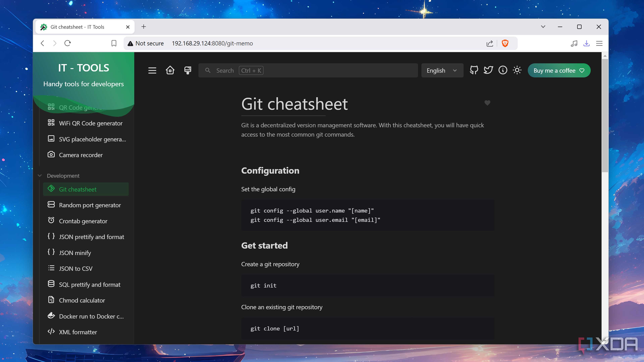This screenshot has width=644, height=362.
Task: Select the Git cheatsheet - IT Tools tab
Action: tap(85, 27)
